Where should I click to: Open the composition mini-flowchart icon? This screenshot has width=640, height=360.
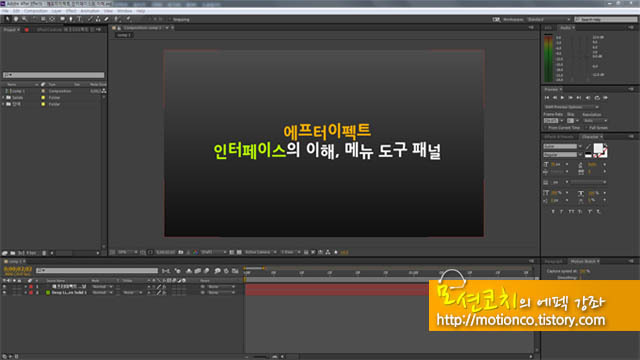click(x=165, y=271)
